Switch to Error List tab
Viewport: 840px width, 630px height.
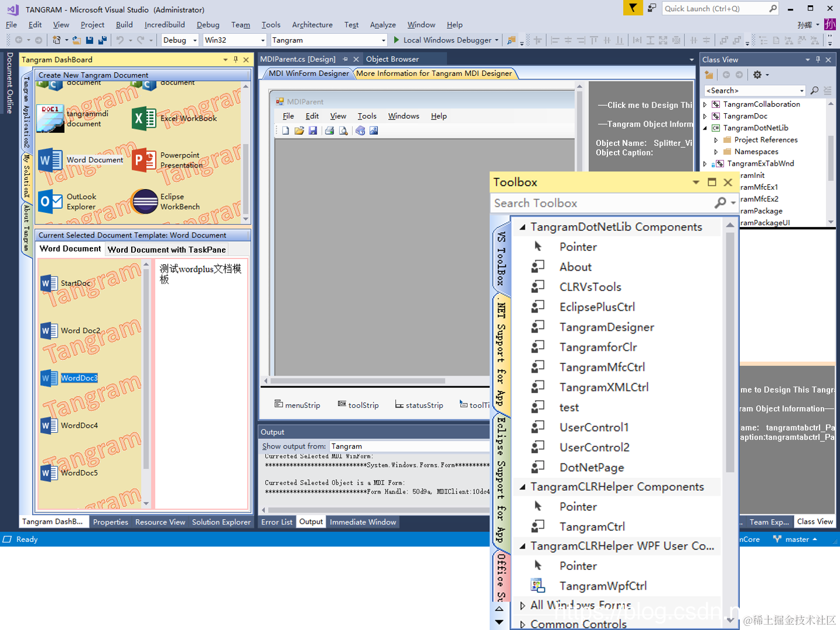(x=277, y=522)
